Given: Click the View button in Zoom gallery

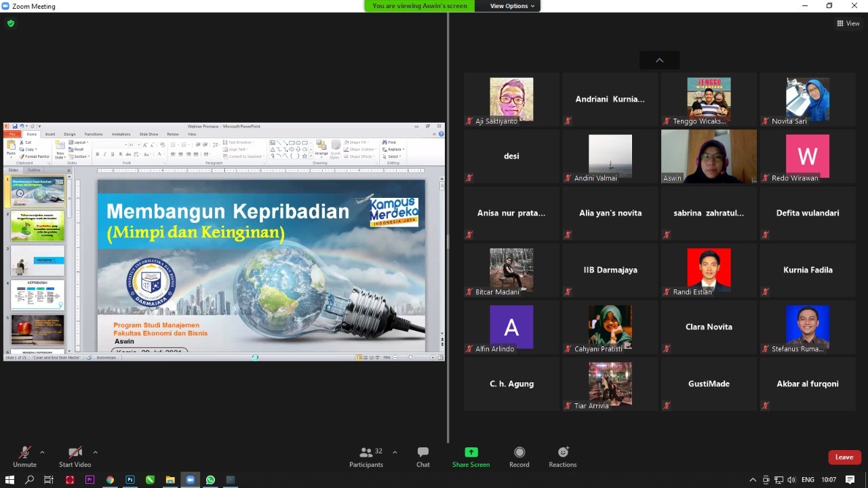Looking at the screenshot, I should (848, 23).
